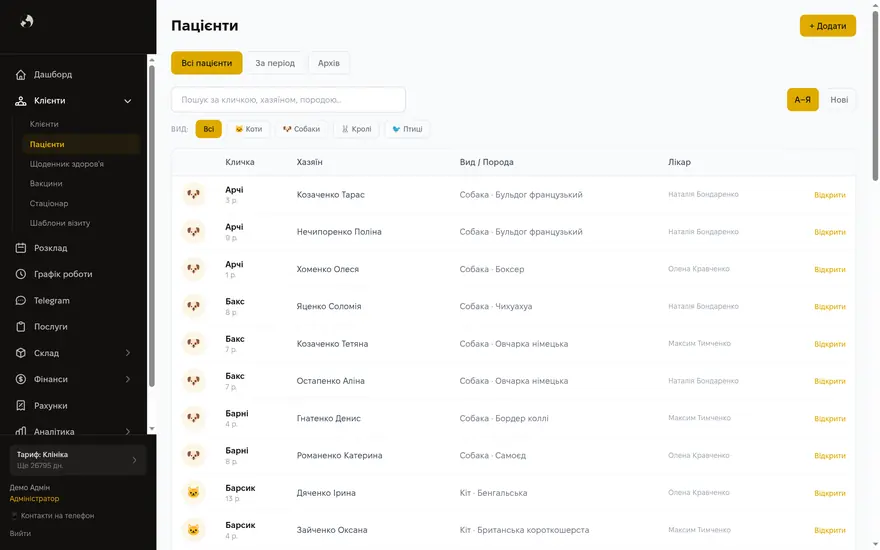Click dog avatar in Нечипоренко Поліна row
The height and width of the screenshot is (550, 880).
tap(194, 232)
